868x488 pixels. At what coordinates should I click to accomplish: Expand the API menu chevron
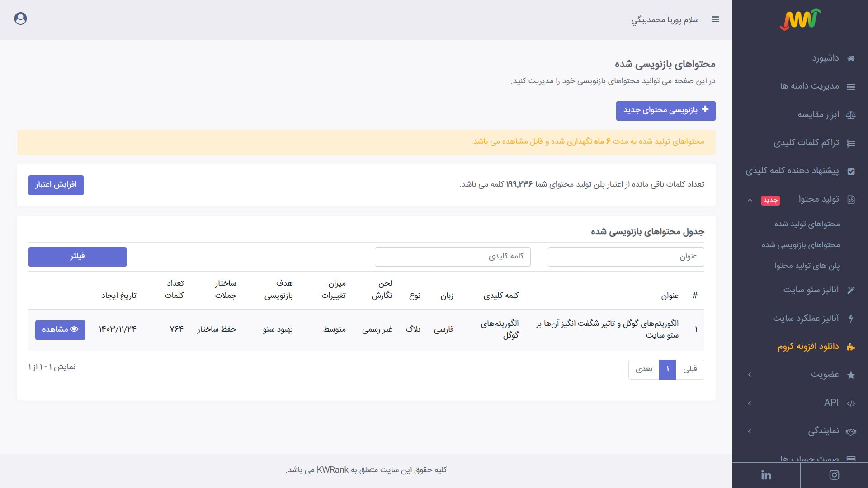pos(750,403)
